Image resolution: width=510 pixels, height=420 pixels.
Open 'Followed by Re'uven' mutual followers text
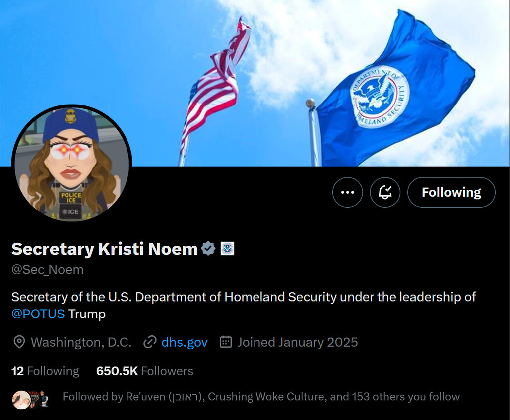261,397
